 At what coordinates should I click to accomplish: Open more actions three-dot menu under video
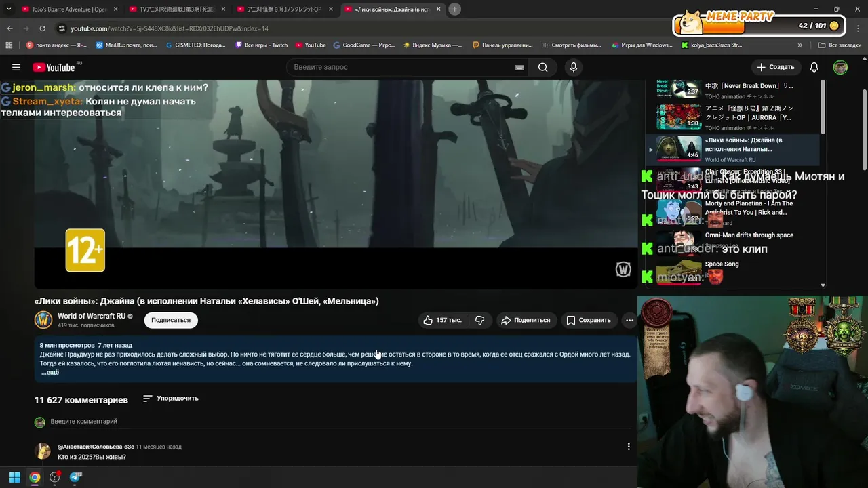tap(629, 320)
